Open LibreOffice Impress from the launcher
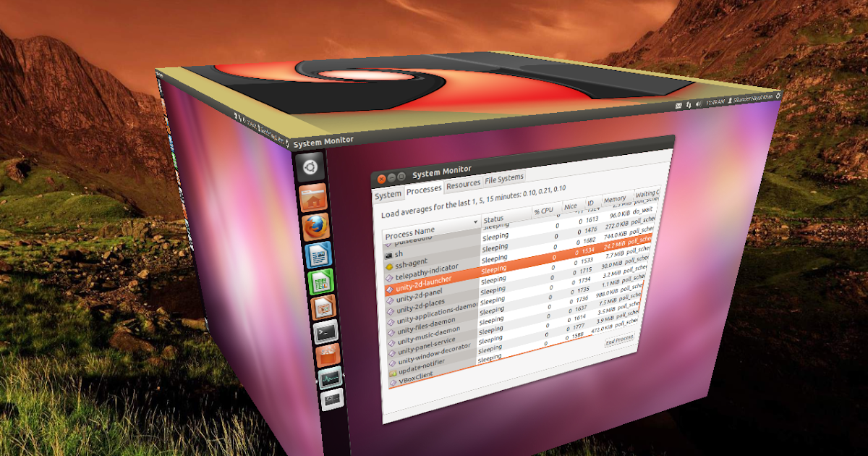The height and width of the screenshot is (456, 868). pos(322,307)
